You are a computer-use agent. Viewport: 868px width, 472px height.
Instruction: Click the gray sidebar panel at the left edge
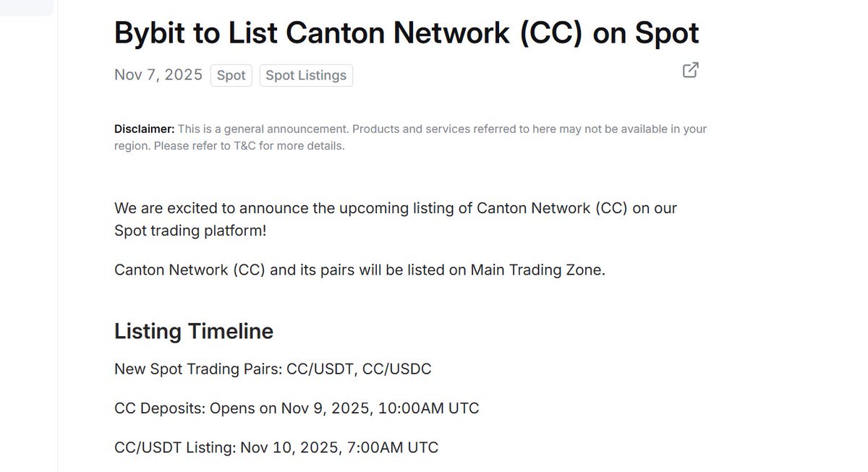(x=26, y=7)
